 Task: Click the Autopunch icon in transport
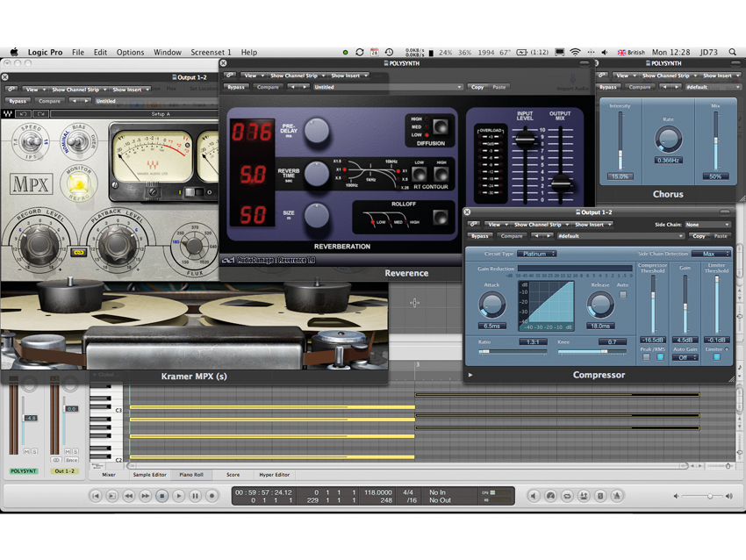(584, 496)
